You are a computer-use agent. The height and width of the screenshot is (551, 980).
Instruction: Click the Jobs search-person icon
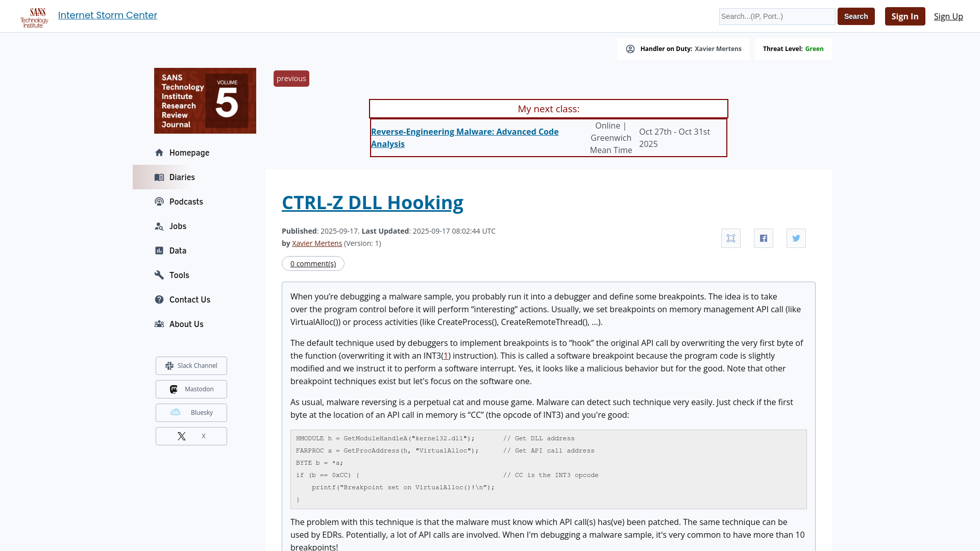pyautogui.click(x=159, y=226)
